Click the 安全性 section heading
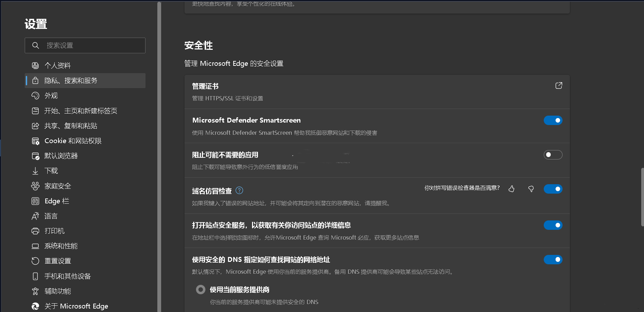This screenshot has height=312, width=644. [198, 45]
